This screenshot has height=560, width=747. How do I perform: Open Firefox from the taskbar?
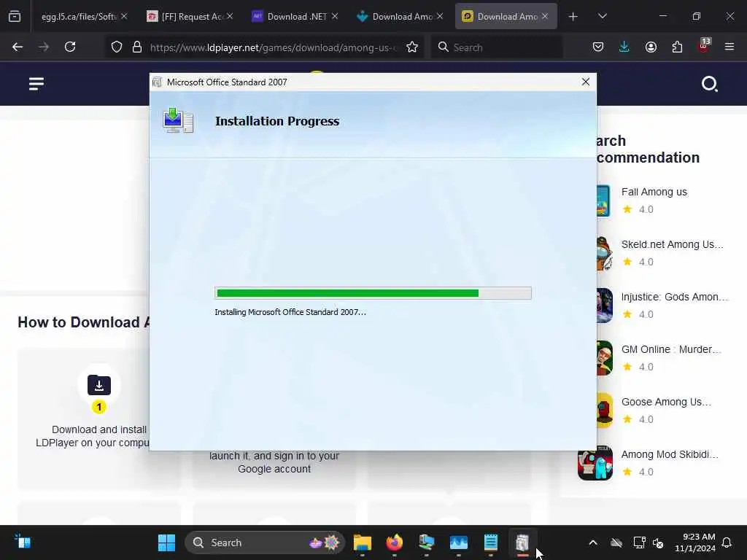coord(395,542)
